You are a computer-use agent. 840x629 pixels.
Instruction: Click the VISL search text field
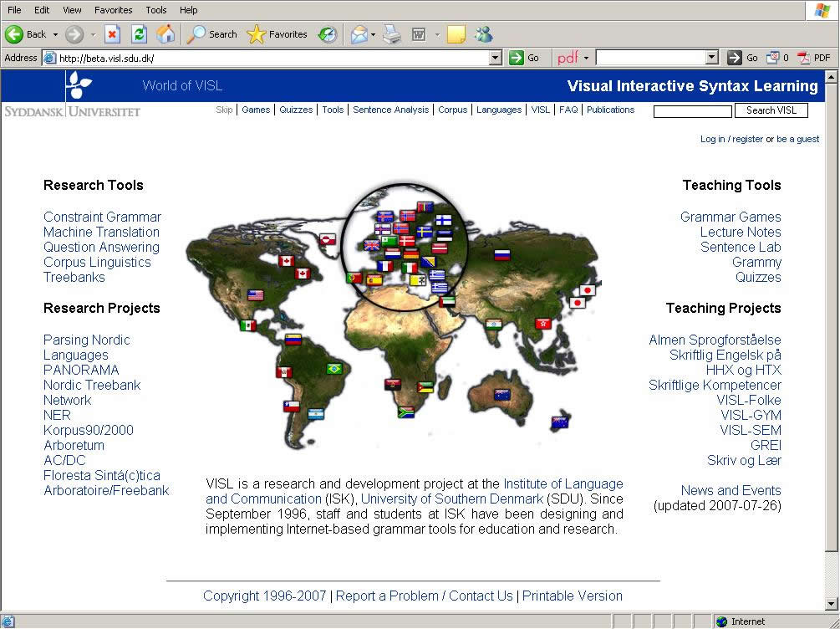point(692,111)
